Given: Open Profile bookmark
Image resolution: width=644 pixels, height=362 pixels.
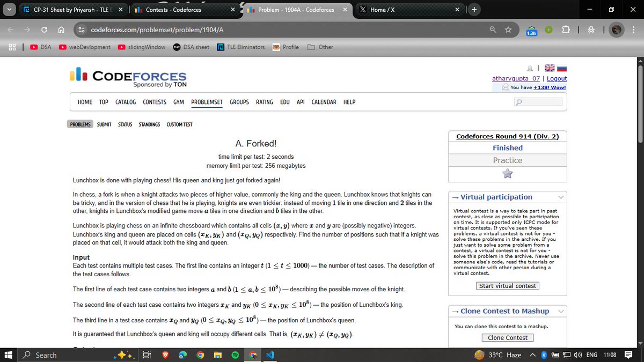Looking at the screenshot, I should point(286,47).
